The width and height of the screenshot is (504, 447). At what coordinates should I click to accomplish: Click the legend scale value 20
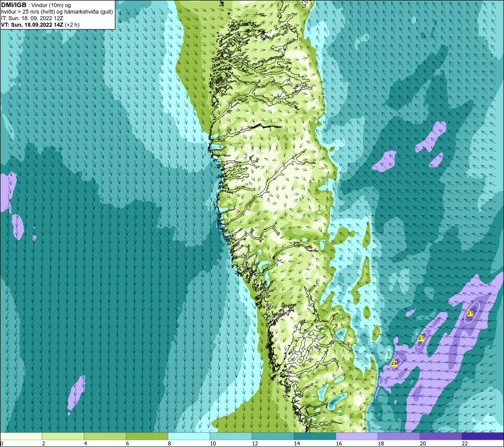coord(423,443)
